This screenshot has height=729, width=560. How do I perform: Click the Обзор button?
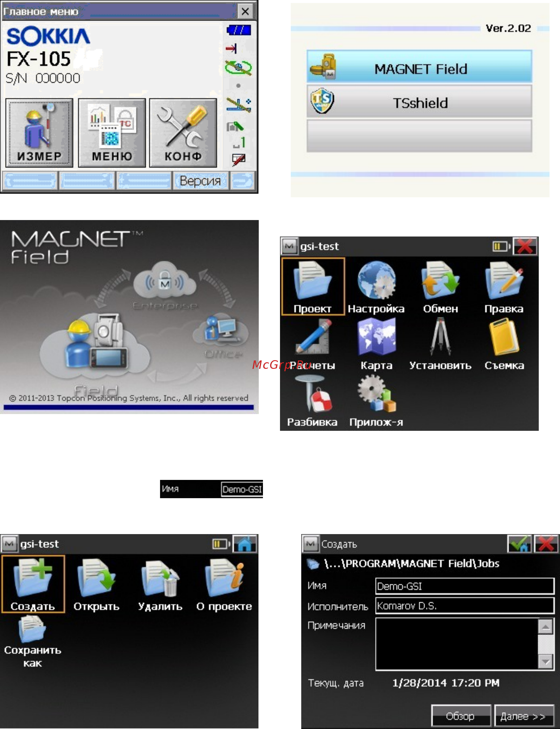tap(461, 716)
